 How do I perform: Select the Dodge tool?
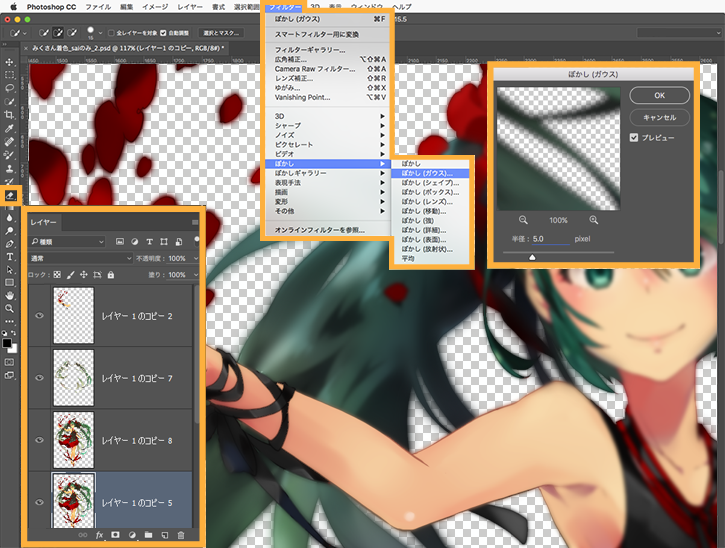pyautogui.click(x=9, y=231)
